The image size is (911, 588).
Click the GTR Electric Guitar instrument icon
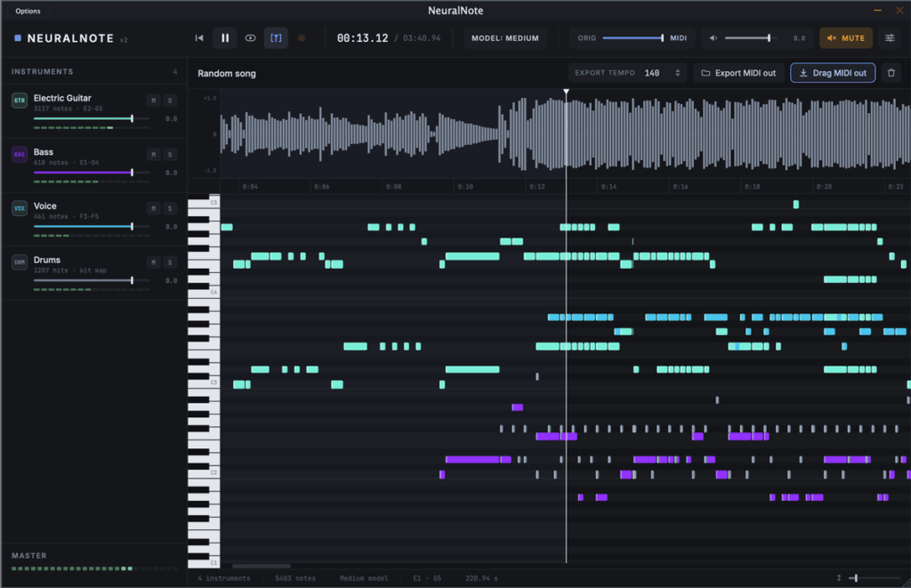[20, 100]
